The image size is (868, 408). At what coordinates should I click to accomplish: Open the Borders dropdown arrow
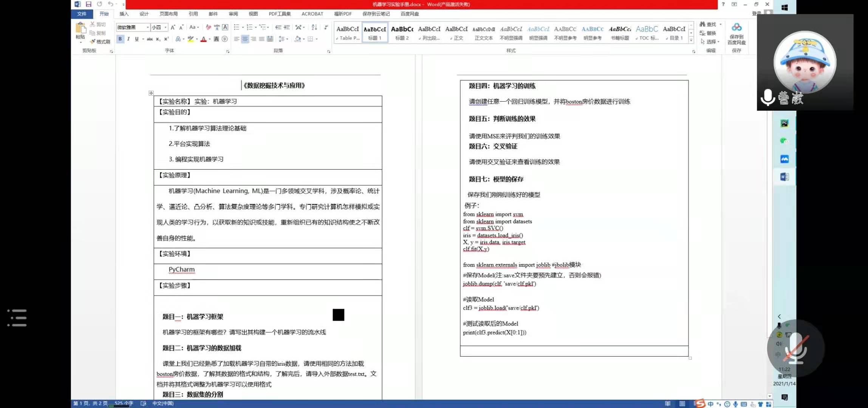(x=317, y=39)
